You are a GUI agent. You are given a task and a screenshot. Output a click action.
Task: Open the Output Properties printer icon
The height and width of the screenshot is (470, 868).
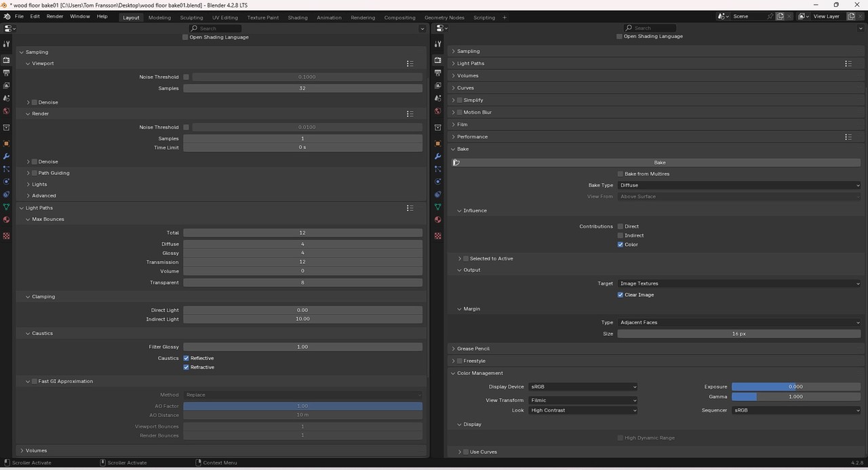coord(437,73)
